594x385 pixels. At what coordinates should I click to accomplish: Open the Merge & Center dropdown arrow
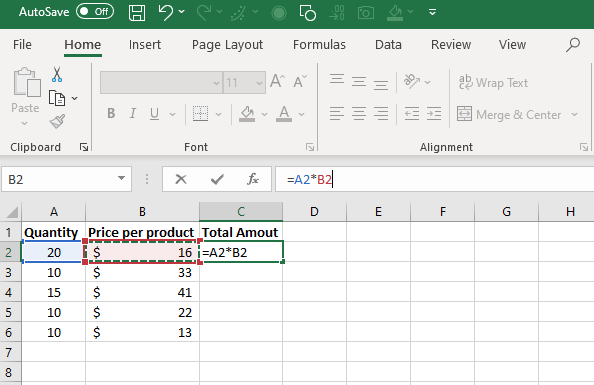coord(574,114)
